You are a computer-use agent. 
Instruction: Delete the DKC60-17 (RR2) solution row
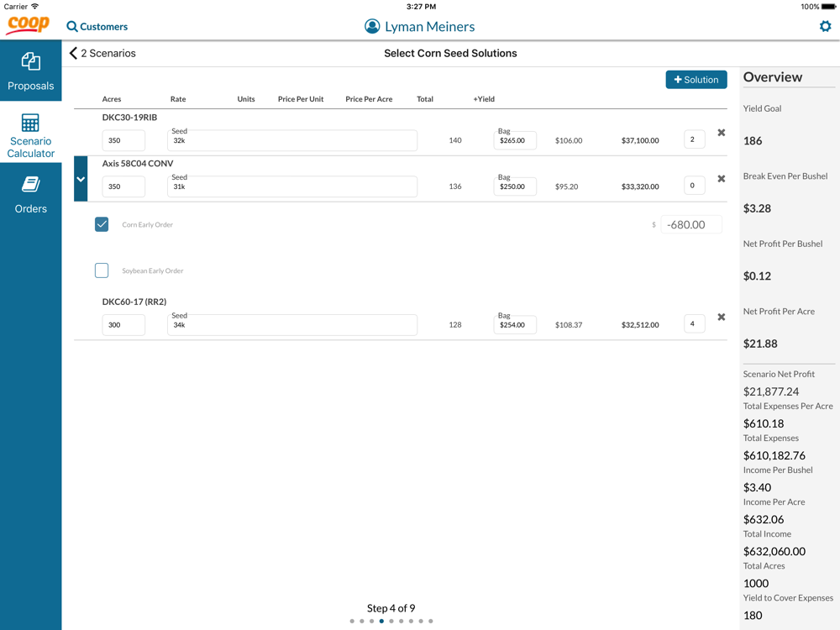click(721, 317)
